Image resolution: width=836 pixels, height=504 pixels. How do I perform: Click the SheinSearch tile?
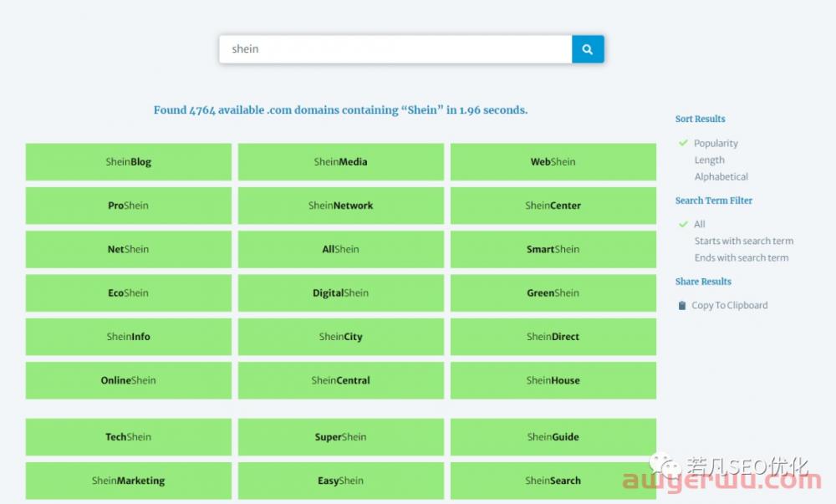[553, 481]
